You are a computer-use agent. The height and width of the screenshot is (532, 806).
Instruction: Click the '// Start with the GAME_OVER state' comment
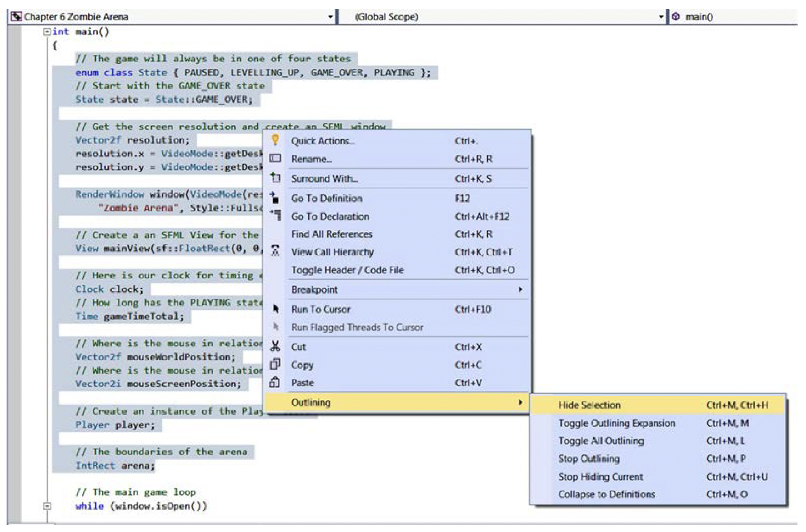pos(170,86)
